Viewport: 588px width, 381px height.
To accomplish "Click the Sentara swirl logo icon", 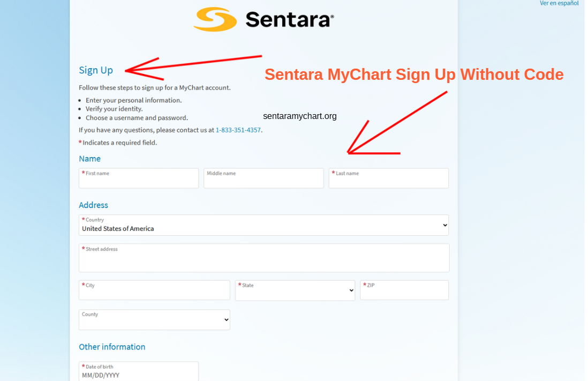I will (x=215, y=19).
